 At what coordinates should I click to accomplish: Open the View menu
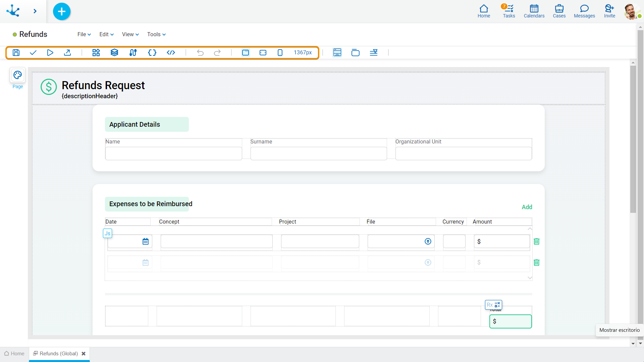(130, 35)
